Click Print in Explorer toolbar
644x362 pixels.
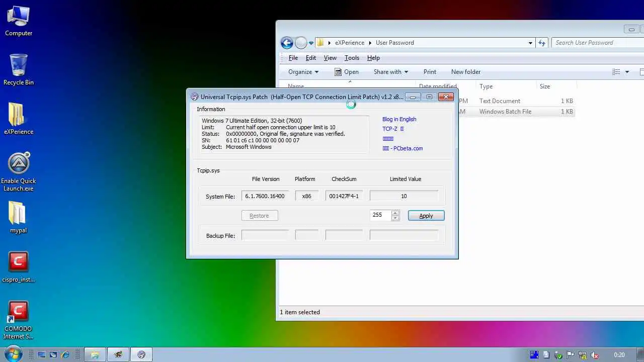click(430, 72)
